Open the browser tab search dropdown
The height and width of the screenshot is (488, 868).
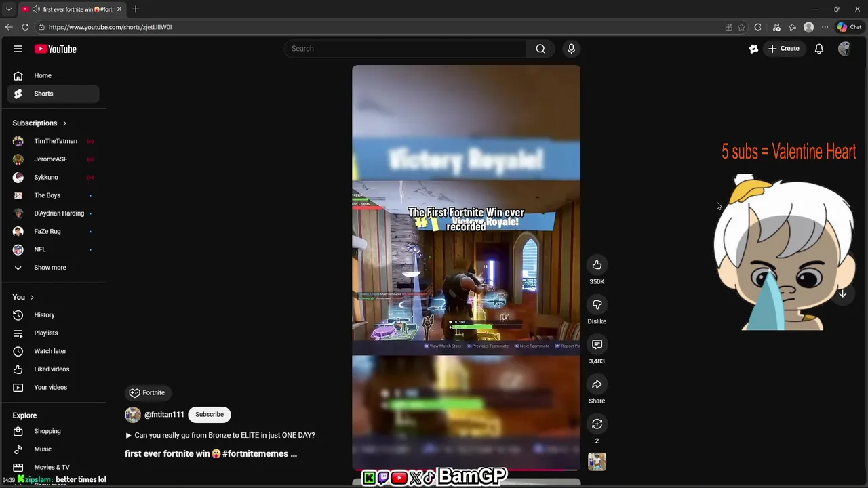coord(9,9)
